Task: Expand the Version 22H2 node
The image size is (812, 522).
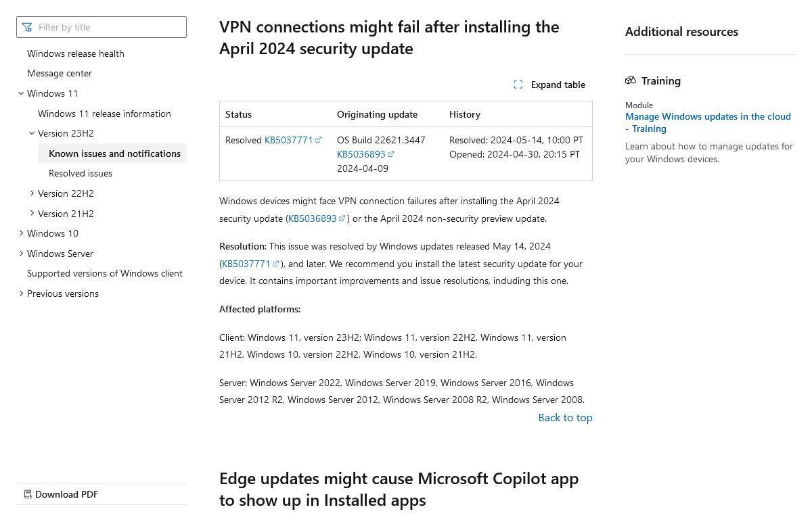Action: coord(32,193)
